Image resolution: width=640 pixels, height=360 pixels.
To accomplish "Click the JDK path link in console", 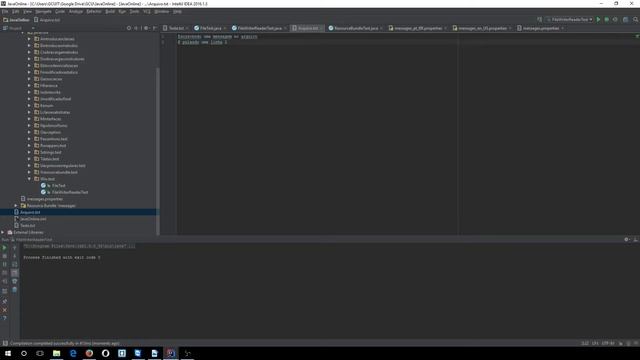I will pyautogui.click(x=79, y=246).
